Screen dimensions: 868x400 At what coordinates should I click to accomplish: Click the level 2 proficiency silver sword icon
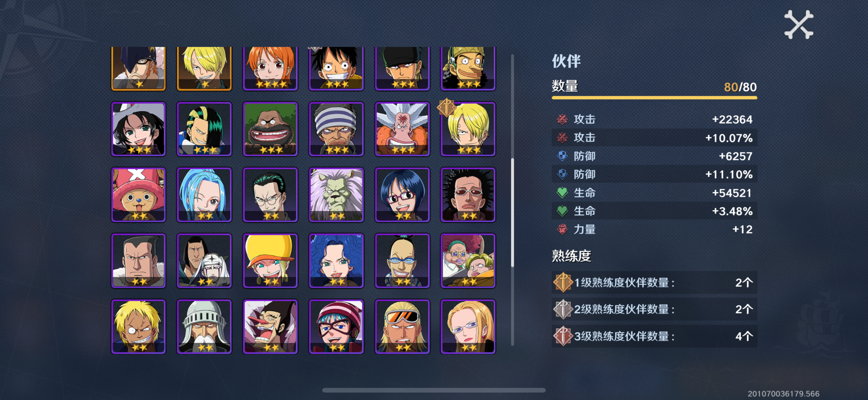pos(563,309)
